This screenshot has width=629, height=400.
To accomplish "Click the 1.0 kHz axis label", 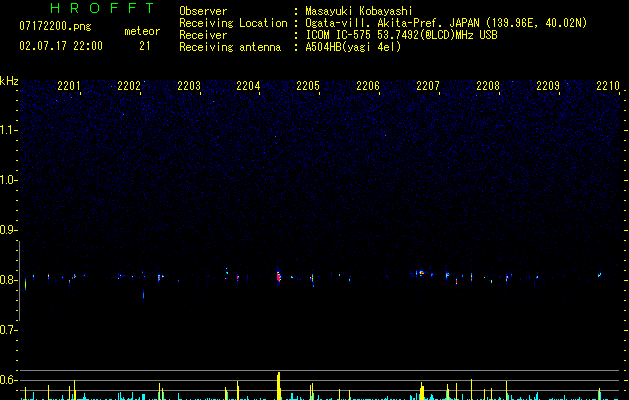I will pyautogui.click(x=8, y=180).
